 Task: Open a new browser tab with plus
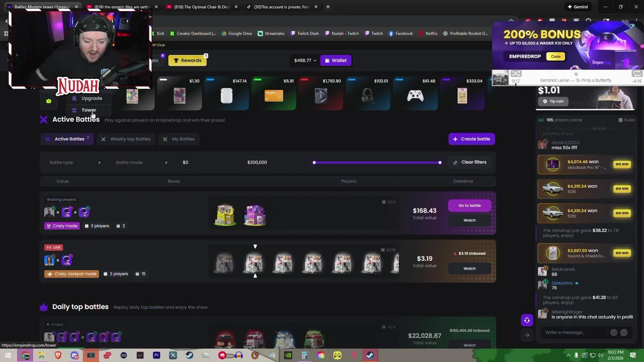coord(328,7)
